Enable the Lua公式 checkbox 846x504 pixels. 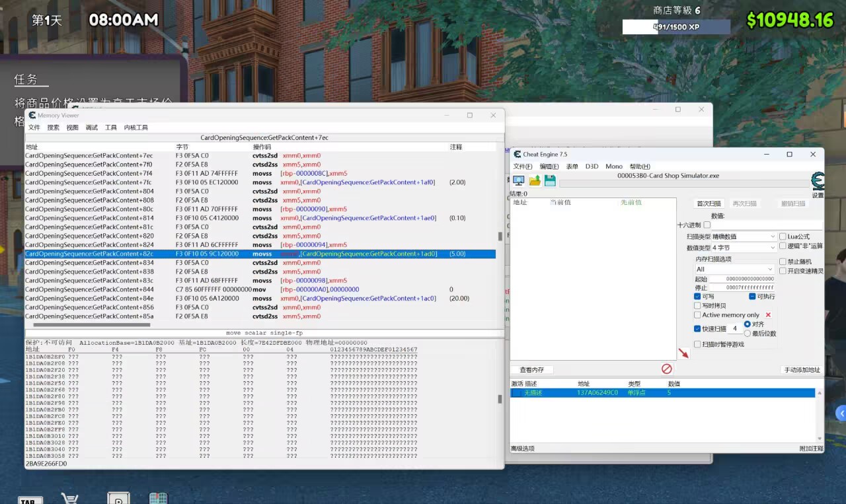click(783, 236)
